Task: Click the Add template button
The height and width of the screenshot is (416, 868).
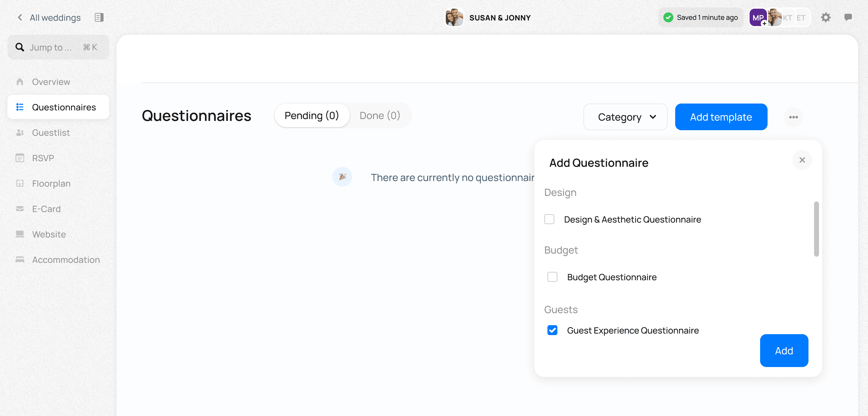Action: pyautogui.click(x=721, y=117)
